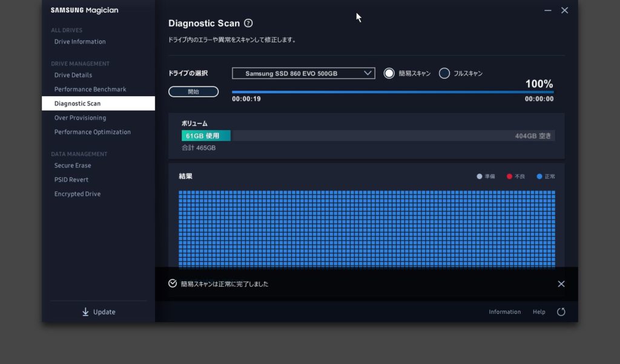
Task: Click the Samsung Magician logo
Action: tap(85, 10)
